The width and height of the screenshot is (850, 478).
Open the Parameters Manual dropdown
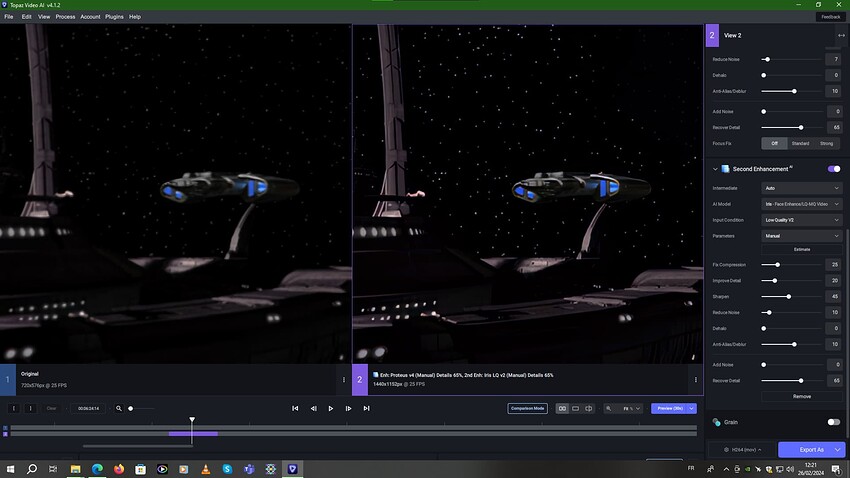801,236
